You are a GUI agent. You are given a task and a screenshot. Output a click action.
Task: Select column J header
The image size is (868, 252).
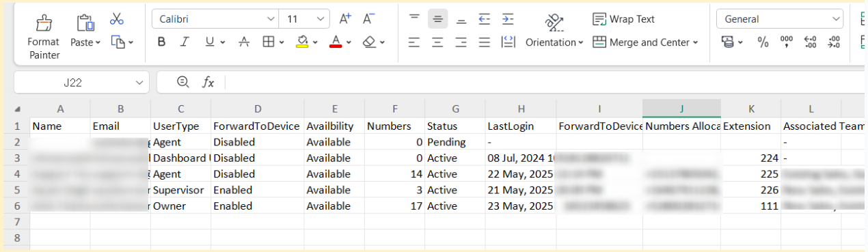[x=681, y=109]
